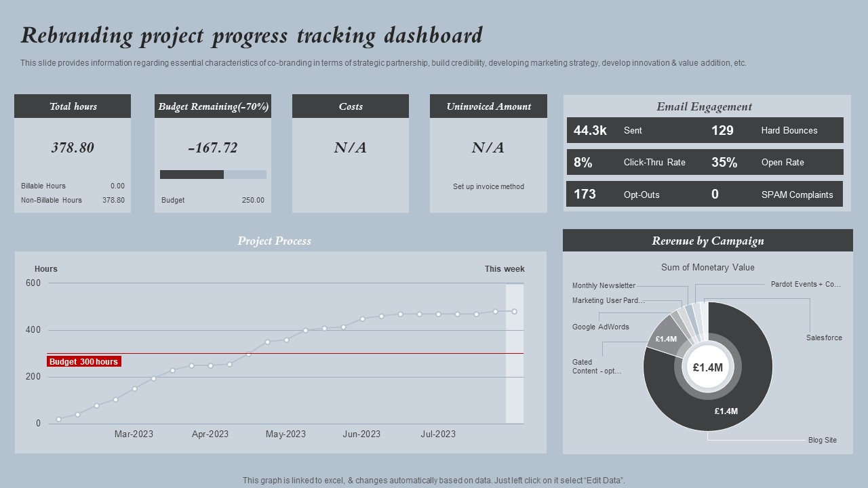This screenshot has width=868, height=488.
Task: Click the May-2023 axis label
Action: point(285,434)
